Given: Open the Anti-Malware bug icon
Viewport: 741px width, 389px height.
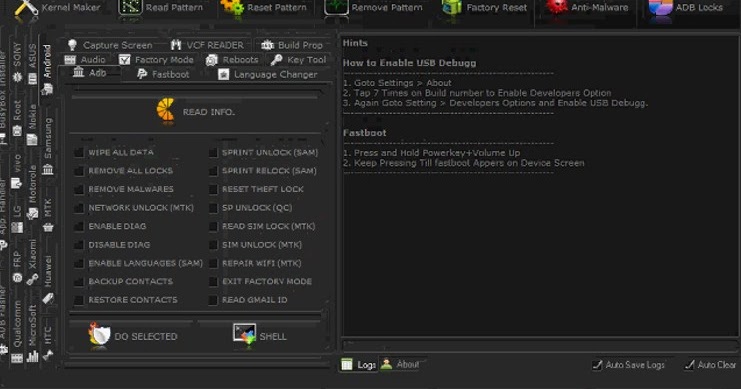Looking at the screenshot, I should [x=557, y=8].
